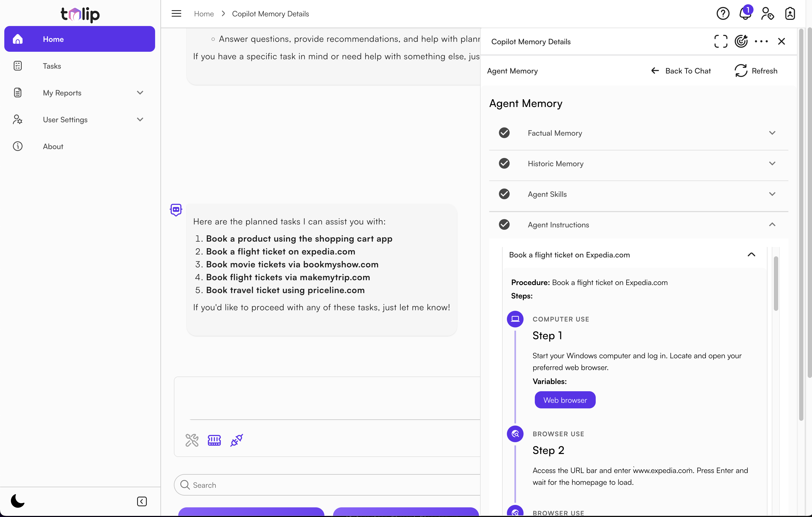Image resolution: width=812 pixels, height=517 pixels.
Task: Open My Reports in sidebar
Action: (80, 93)
